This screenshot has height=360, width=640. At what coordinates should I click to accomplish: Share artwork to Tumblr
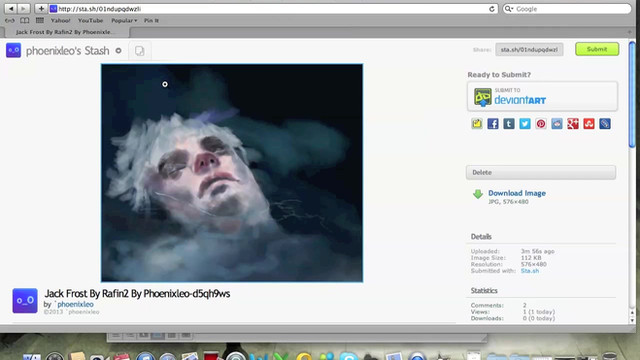[509, 124]
